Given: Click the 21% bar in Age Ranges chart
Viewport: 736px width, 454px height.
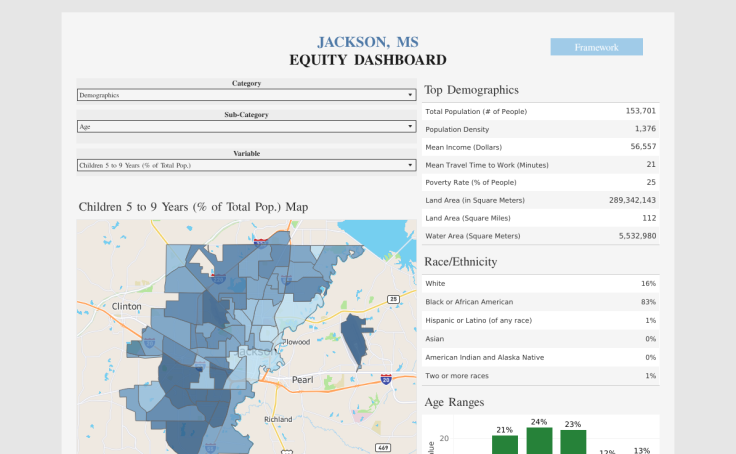Looking at the screenshot, I should coord(505,444).
